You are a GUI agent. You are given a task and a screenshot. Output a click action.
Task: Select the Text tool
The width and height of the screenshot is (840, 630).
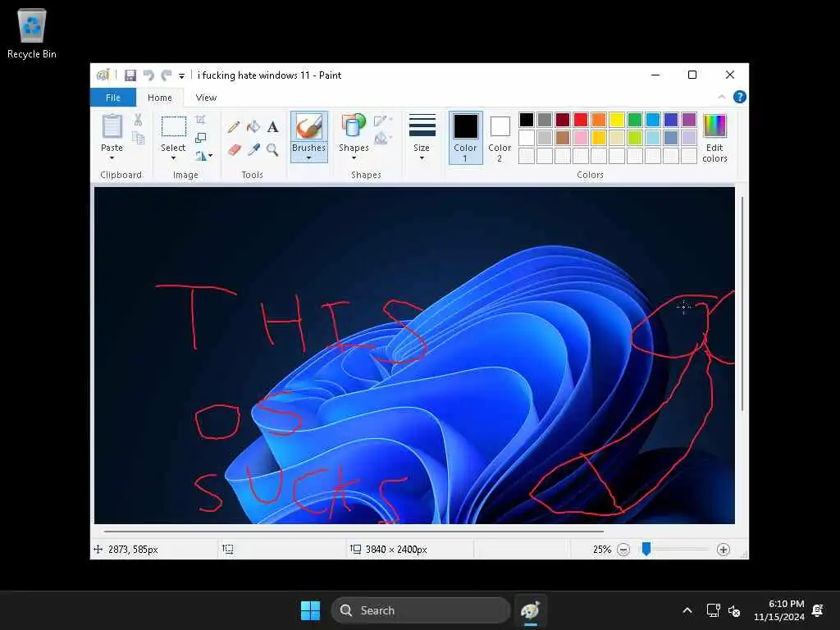272,127
